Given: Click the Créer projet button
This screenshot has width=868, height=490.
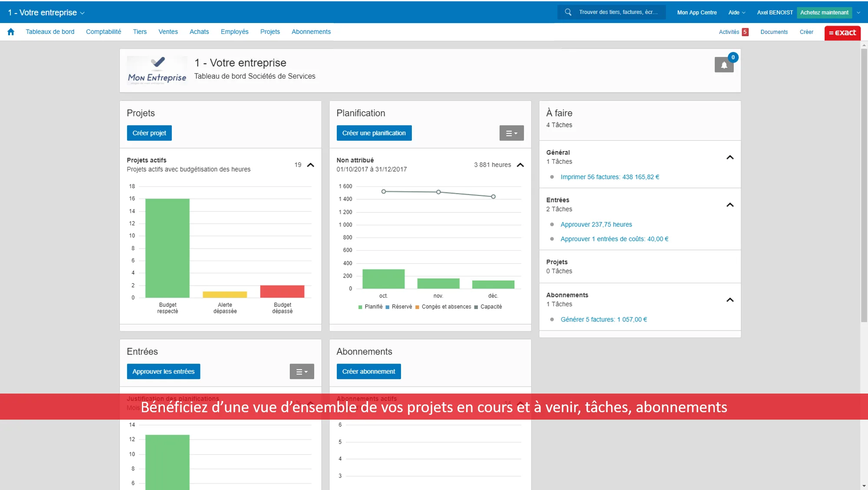Looking at the screenshot, I should pyautogui.click(x=149, y=133).
